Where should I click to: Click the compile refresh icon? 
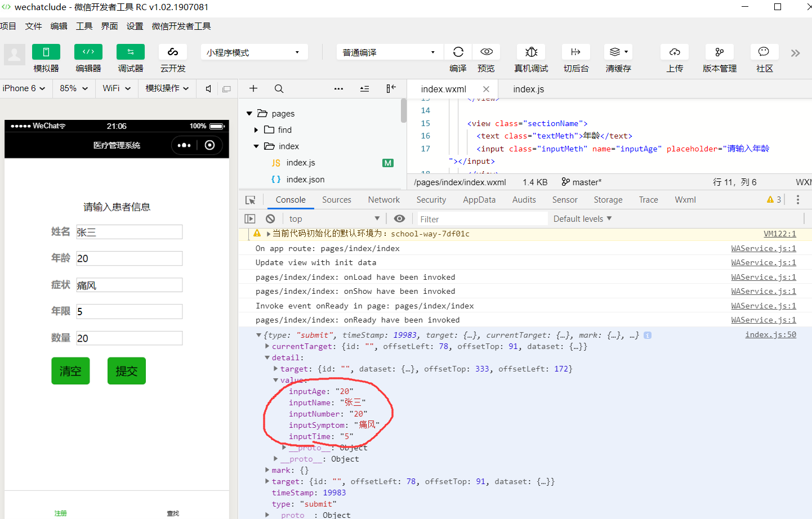(458, 52)
